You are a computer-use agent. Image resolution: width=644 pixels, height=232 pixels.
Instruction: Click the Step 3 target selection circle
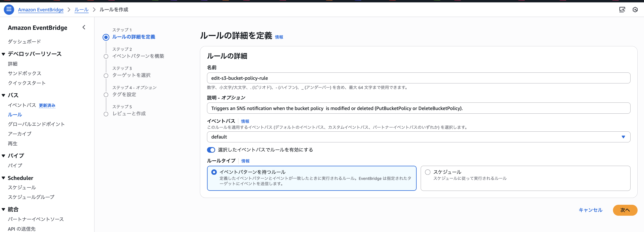pyautogui.click(x=106, y=75)
